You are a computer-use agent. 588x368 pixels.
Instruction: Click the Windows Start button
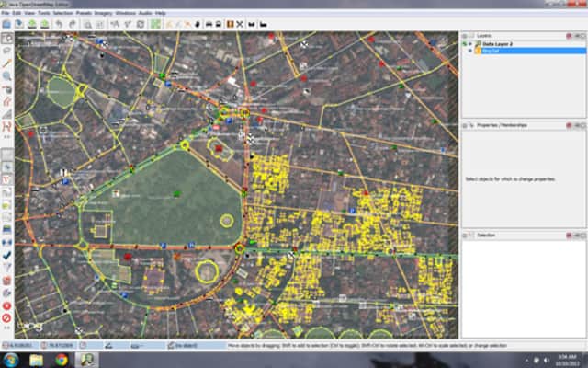pyautogui.click(x=8, y=360)
